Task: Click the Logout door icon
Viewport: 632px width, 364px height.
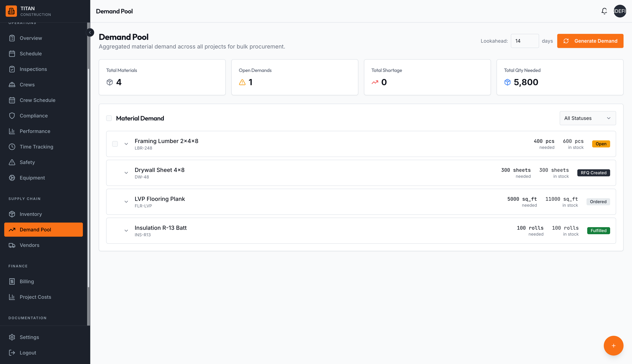Action: [12, 353]
